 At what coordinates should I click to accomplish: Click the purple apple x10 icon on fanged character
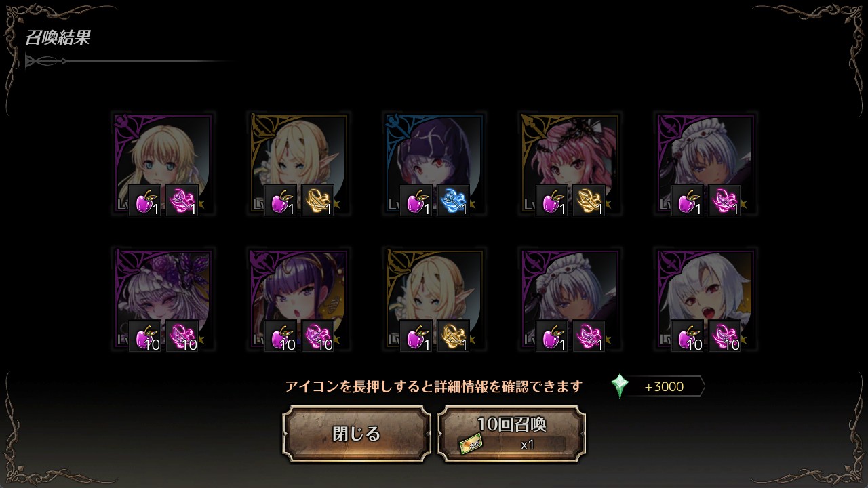click(688, 336)
